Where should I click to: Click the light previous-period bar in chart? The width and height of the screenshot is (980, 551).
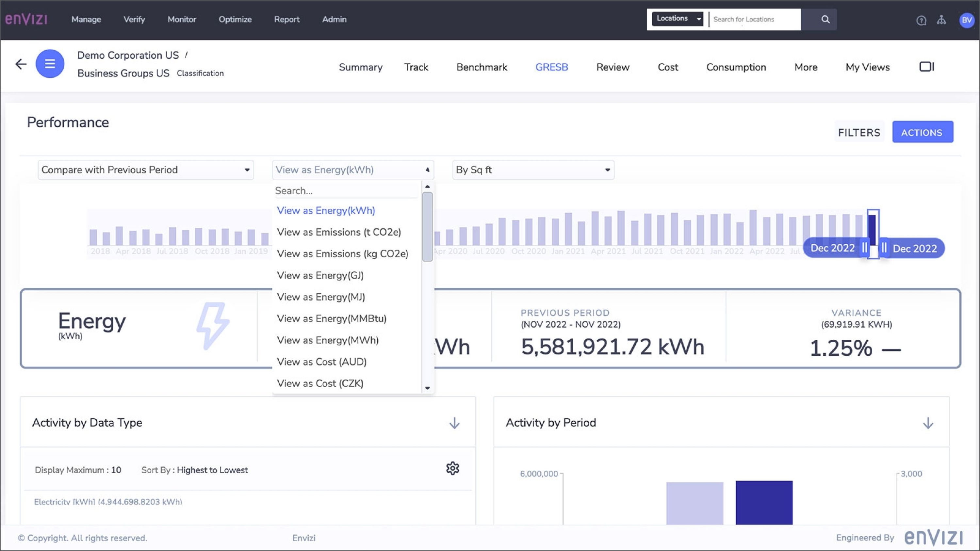pos(695,503)
